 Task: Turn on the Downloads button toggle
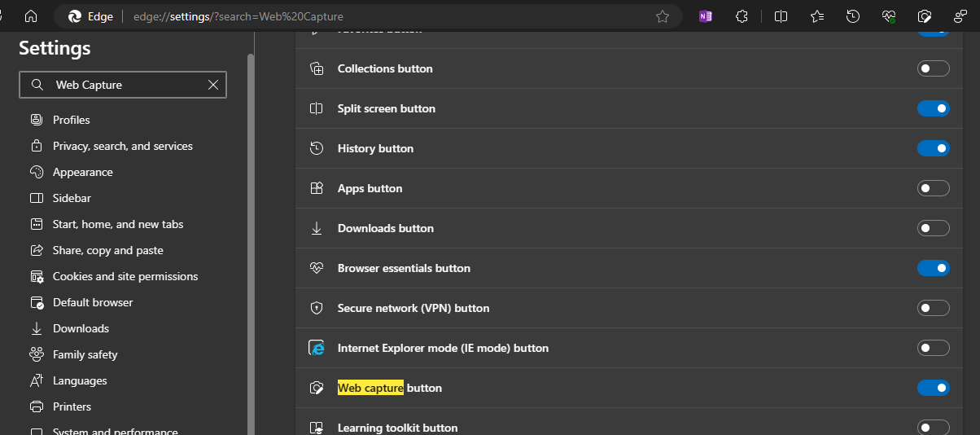pyautogui.click(x=933, y=228)
